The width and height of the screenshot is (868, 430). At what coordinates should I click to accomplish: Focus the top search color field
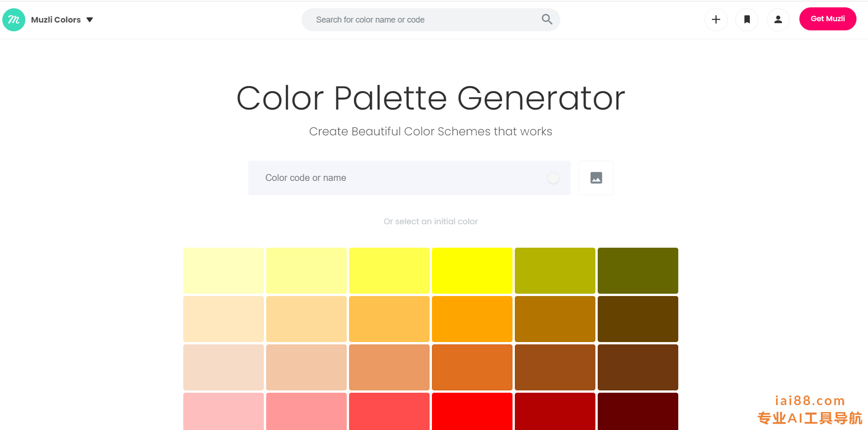(x=431, y=20)
